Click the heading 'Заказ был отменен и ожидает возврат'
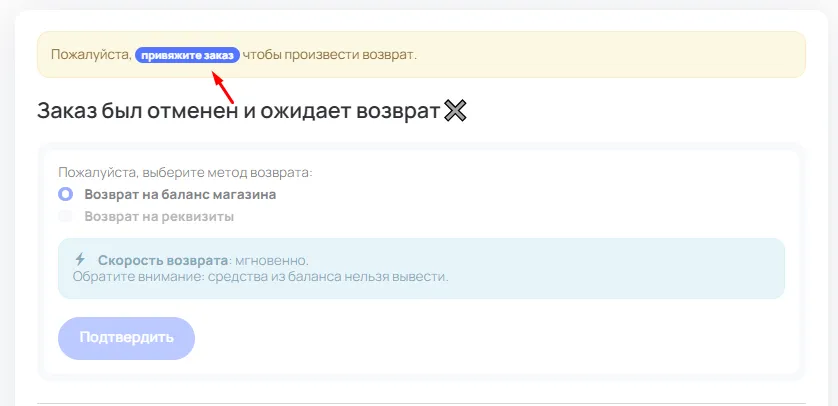The width and height of the screenshot is (838, 406). coord(238,111)
